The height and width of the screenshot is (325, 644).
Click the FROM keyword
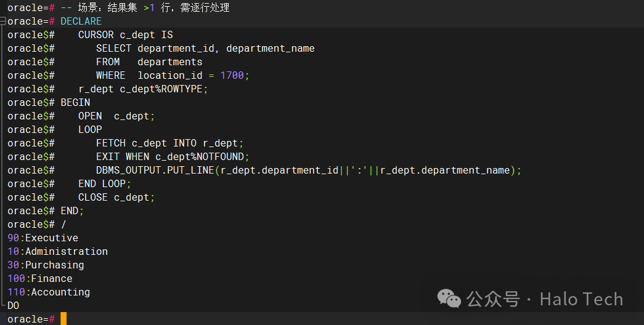pyautogui.click(x=108, y=62)
